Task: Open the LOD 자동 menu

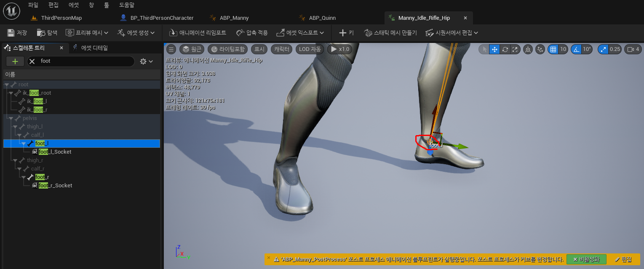Action: [x=310, y=49]
